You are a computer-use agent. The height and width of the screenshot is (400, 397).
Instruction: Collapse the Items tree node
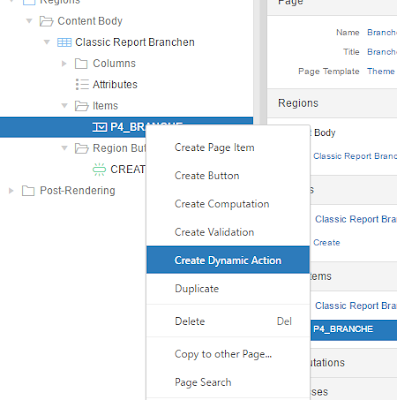(64, 106)
